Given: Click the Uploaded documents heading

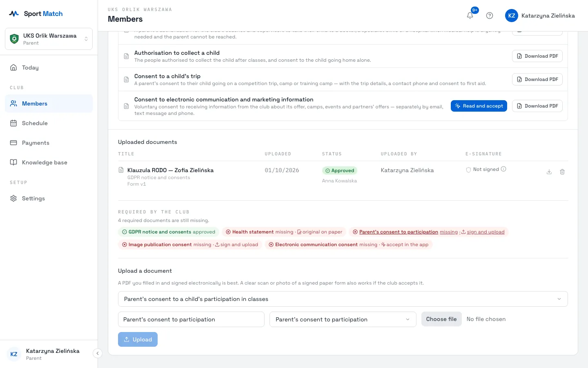Looking at the screenshot, I should coord(147,142).
